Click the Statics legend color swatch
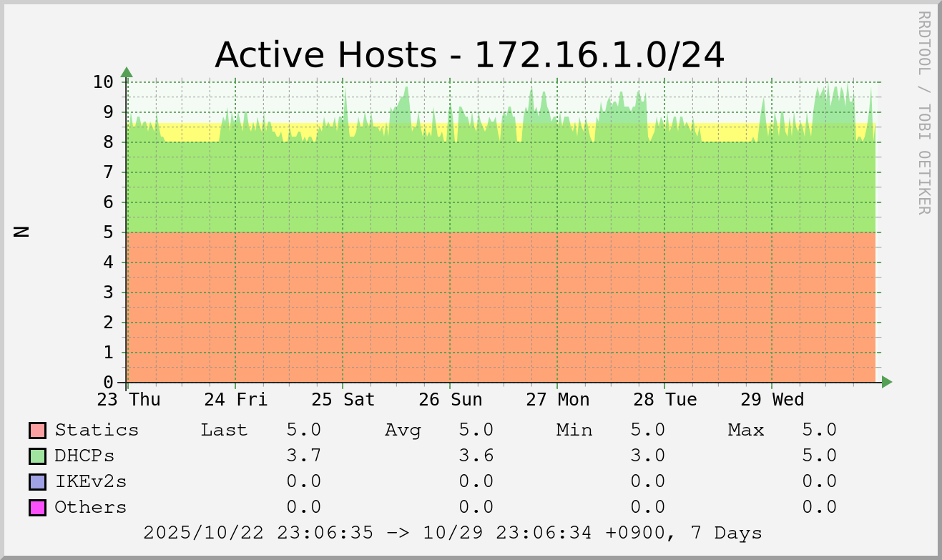Image resolution: width=942 pixels, height=560 pixels. click(37, 431)
